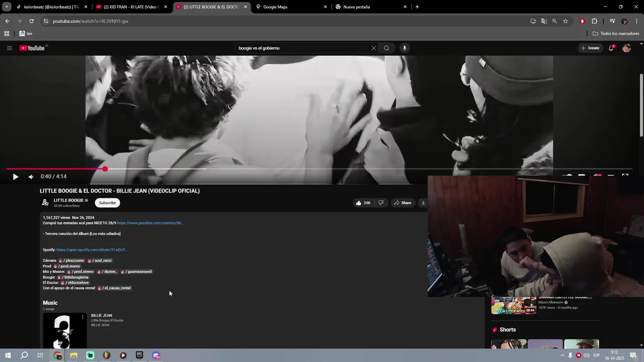The height and width of the screenshot is (362, 644).
Task: Open the Epic Games taskbar icon
Action: [139, 355]
